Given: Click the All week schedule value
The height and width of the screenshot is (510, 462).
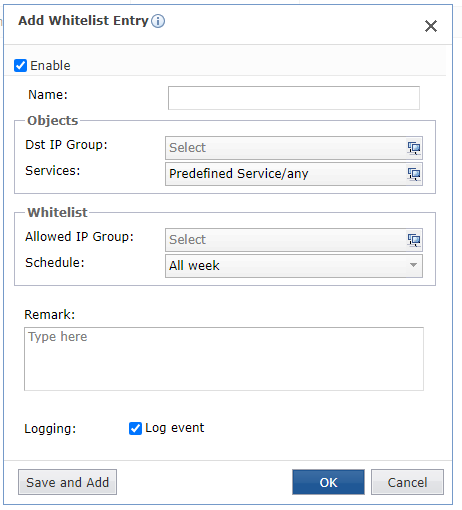Looking at the screenshot, I should tap(194, 266).
